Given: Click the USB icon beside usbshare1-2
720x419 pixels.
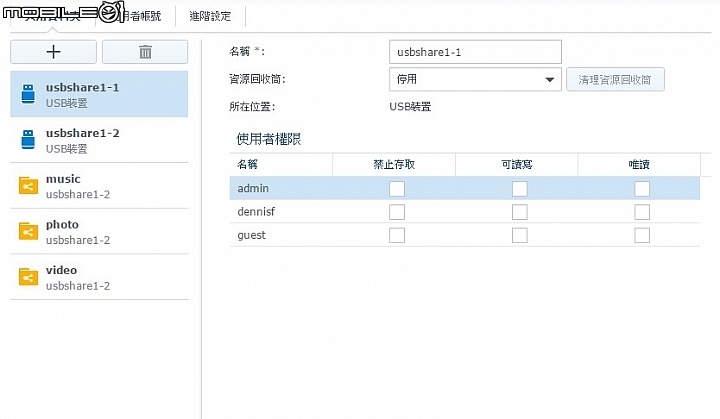Looking at the screenshot, I should pyautogui.click(x=28, y=139).
